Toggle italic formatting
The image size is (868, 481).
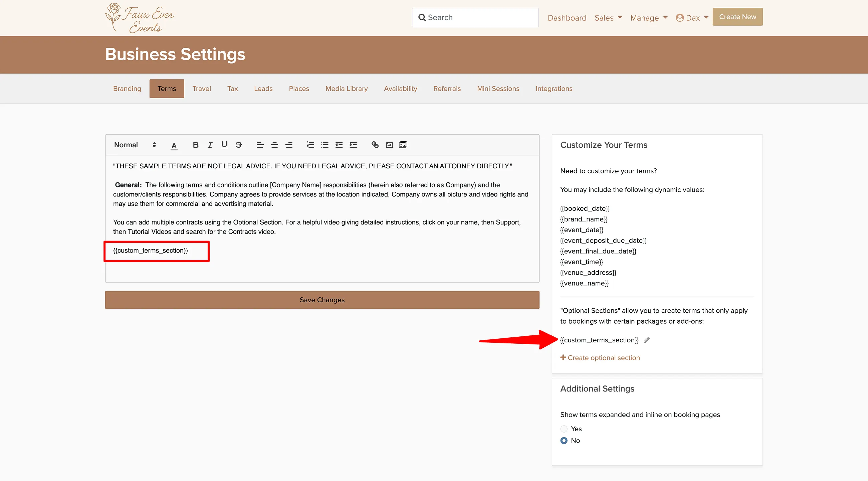click(x=210, y=145)
